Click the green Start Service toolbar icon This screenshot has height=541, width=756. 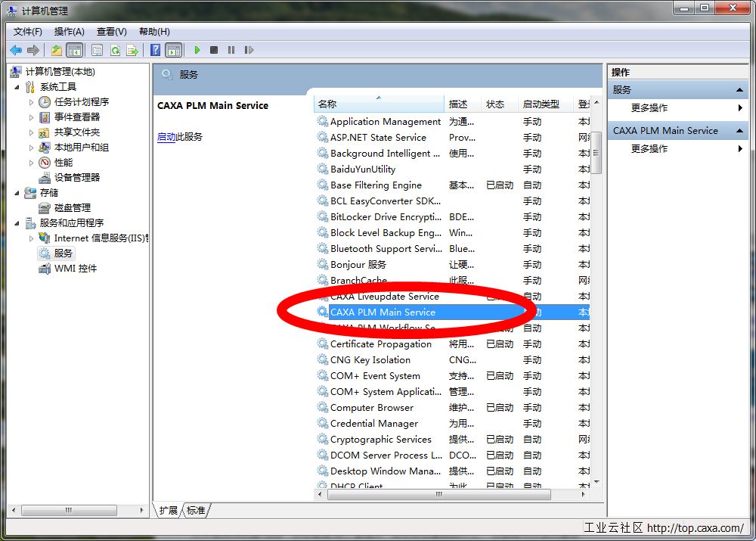197,50
